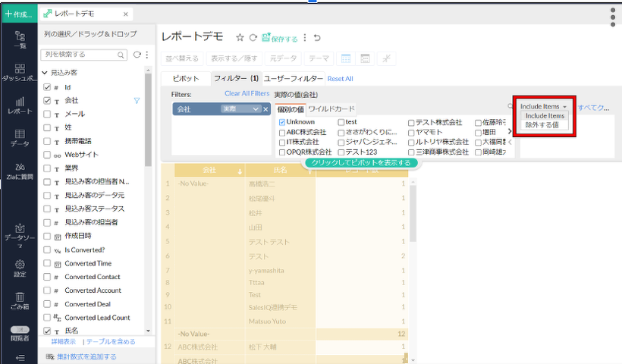This screenshot has width=622, height=364.
Task: Click the filter funnel icon beside 会社
Action: (137, 100)
